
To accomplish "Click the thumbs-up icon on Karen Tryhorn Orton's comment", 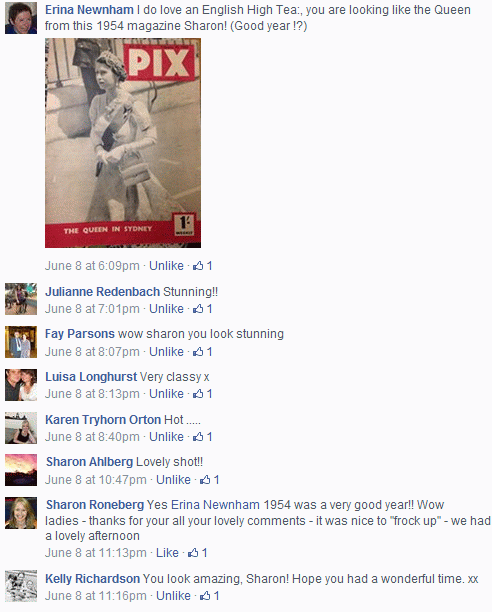I will pyautogui.click(x=198, y=437).
